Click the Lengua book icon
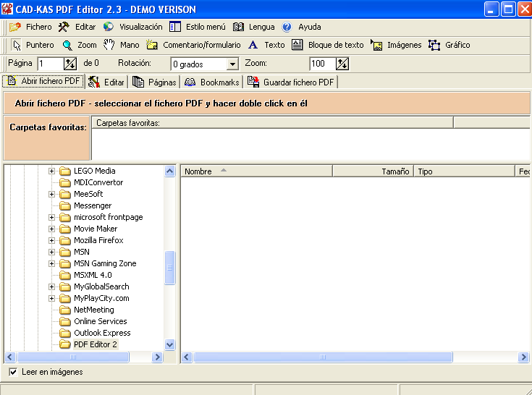This screenshot has height=395, width=532. (238, 27)
